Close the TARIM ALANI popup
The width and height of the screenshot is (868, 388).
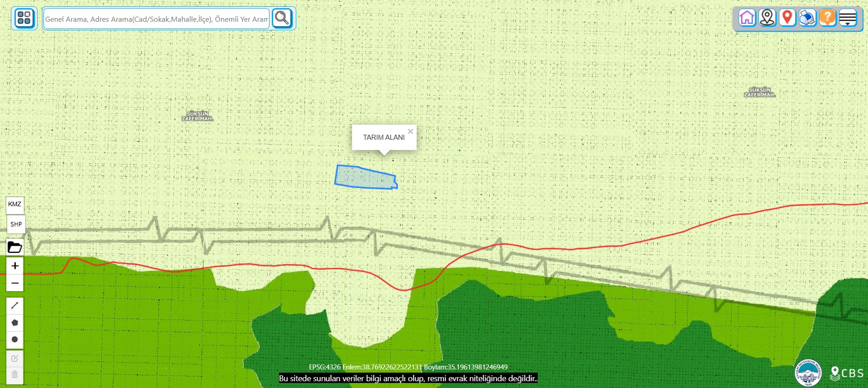(x=410, y=132)
